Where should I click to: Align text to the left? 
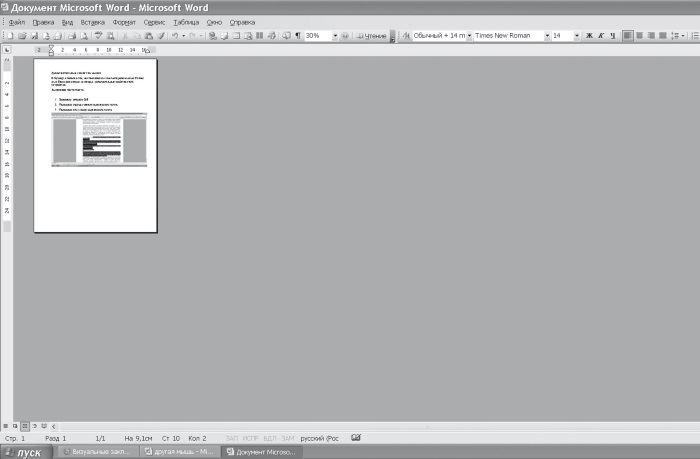(x=628, y=35)
